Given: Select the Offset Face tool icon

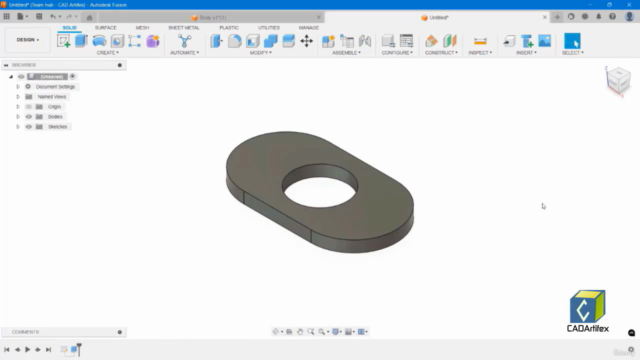Looking at the screenshot, I should 289,41.
